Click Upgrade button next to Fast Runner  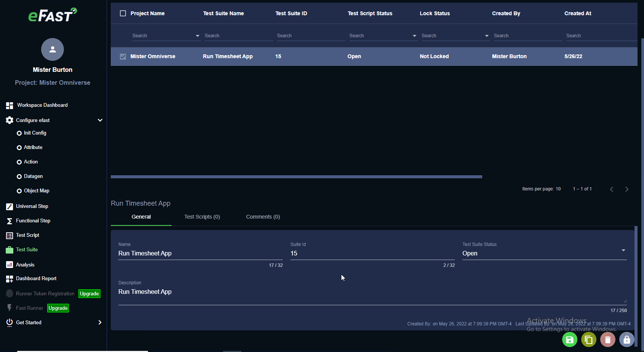point(58,308)
